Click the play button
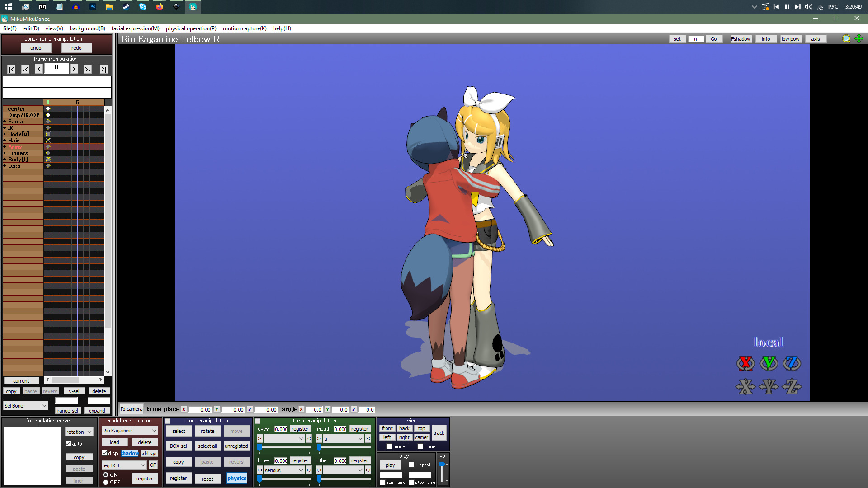Image resolution: width=868 pixels, height=488 pixels. pyautogui.click(x=390, y=465)
